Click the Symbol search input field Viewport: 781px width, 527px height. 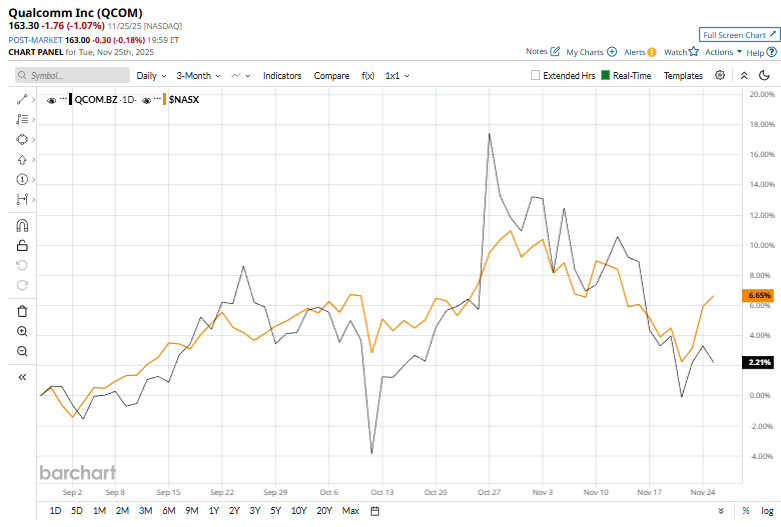(73, 75)
